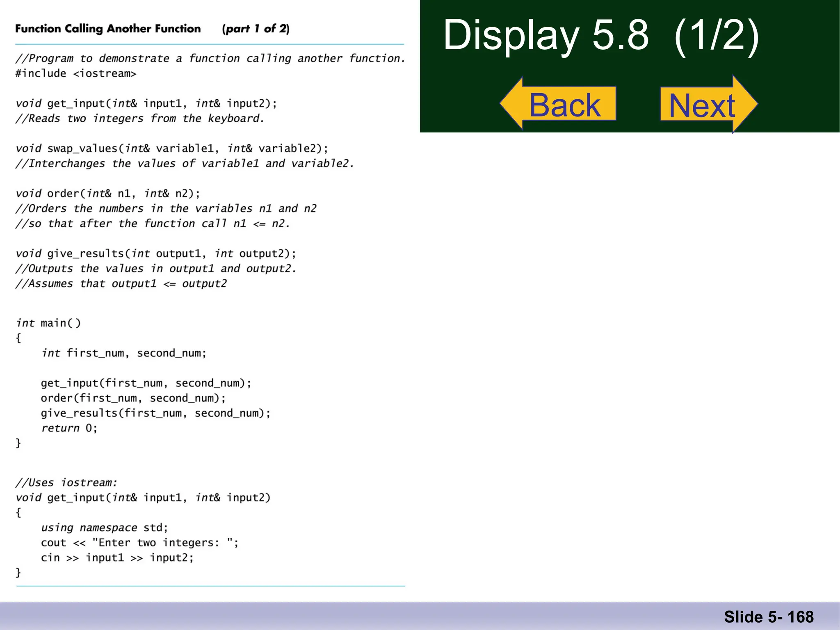Click the 'void give_results' declaration line
The height and width of the screenshot is (630, 840).
(x=156, y=253)
